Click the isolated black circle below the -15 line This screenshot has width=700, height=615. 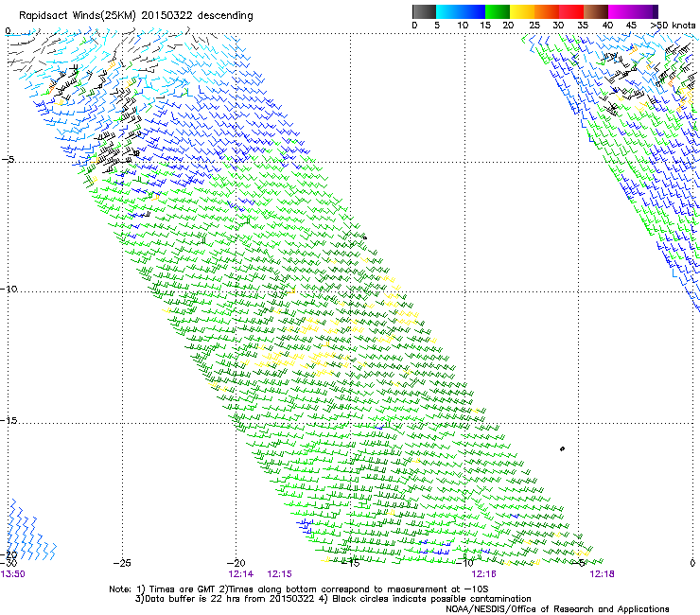562,448
